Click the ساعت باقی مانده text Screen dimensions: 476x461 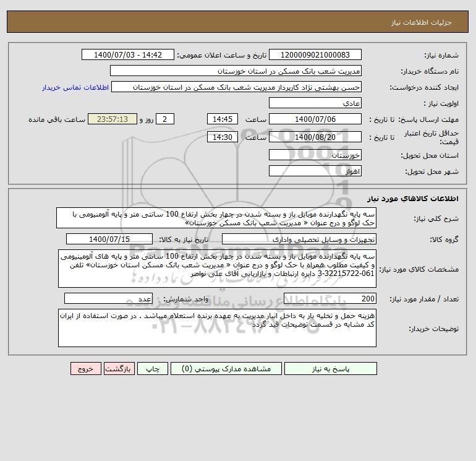57,119
